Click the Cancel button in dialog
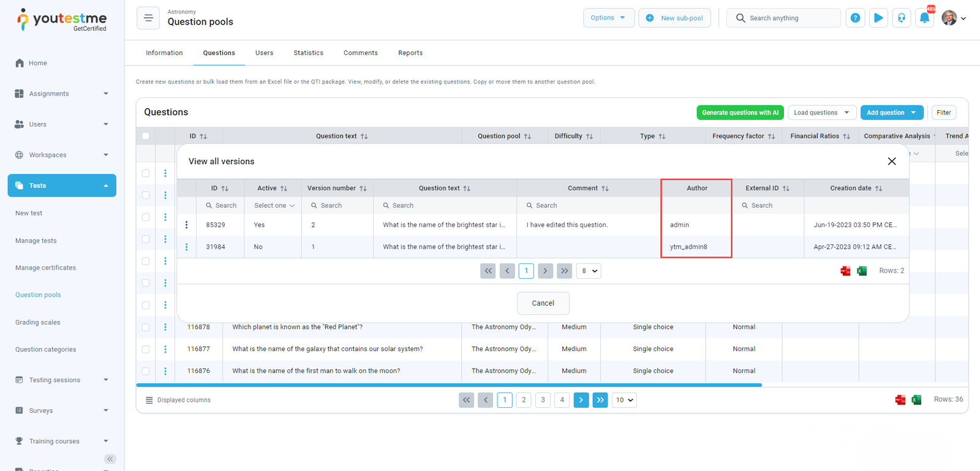Viewport: 980px width, 471px height. [543, 303]
